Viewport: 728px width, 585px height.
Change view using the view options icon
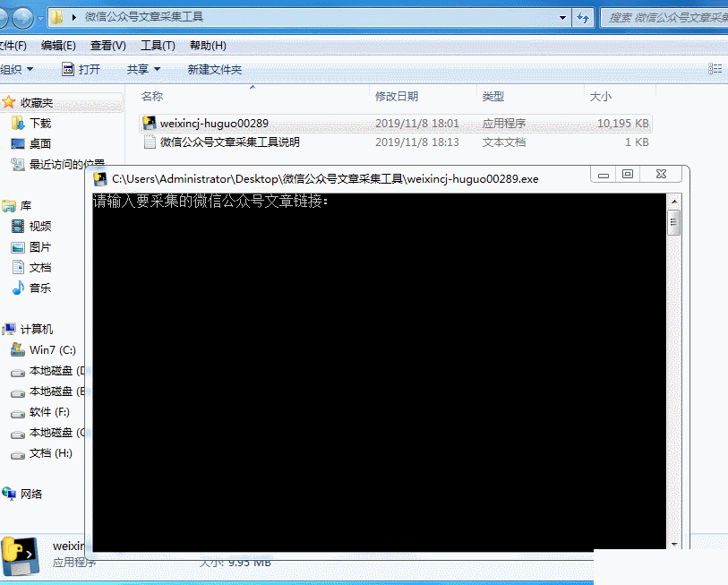point(715,69)
